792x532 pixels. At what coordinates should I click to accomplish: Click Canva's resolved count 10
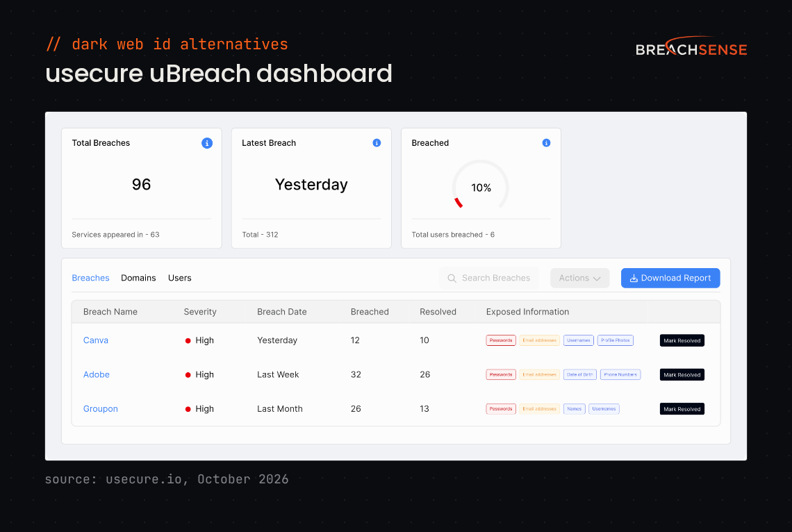(424, 340)
